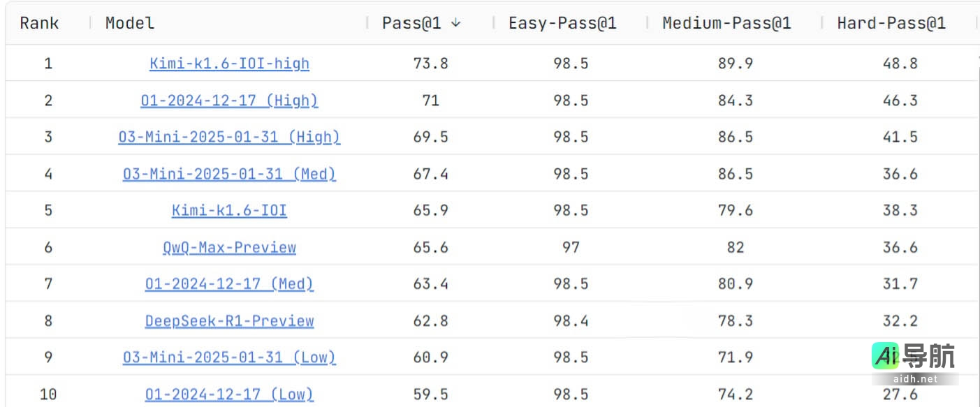Open the O3-Mini-2025-01-31 (Med) link
980x407 pixels.
[x=229, y=174]
